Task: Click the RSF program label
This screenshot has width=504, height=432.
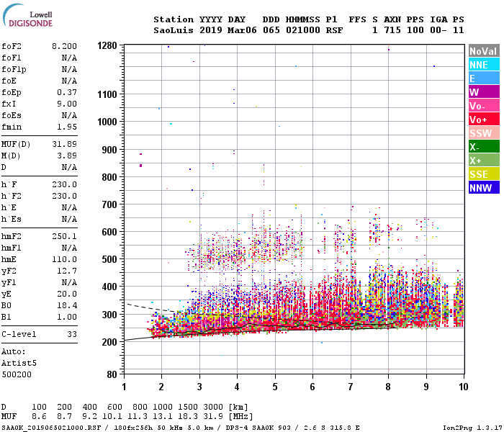Action: tap(334, 30)
